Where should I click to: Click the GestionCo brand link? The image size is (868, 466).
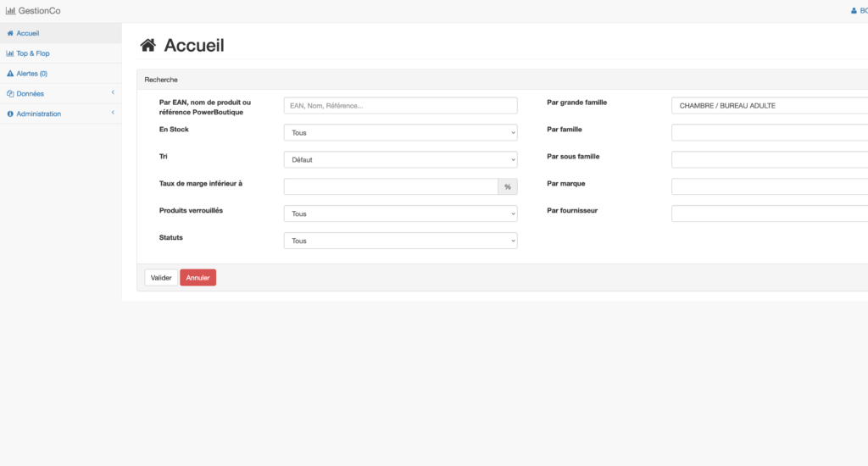[x=33, y=10]
